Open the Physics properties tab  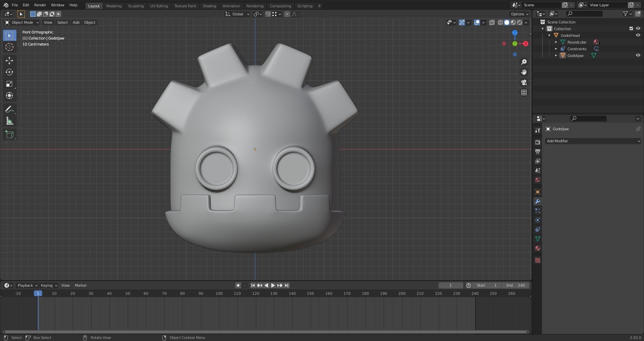click(x=538, y=220)
